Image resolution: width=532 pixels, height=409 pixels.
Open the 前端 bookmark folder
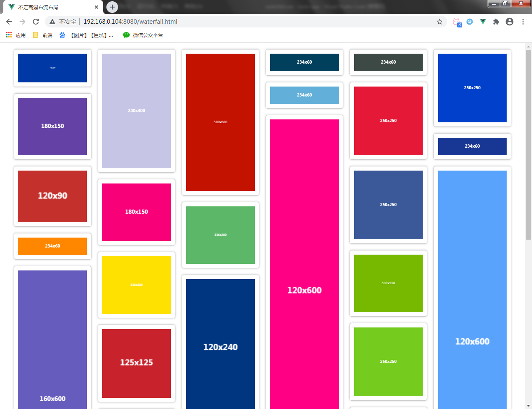pos(43,35)
